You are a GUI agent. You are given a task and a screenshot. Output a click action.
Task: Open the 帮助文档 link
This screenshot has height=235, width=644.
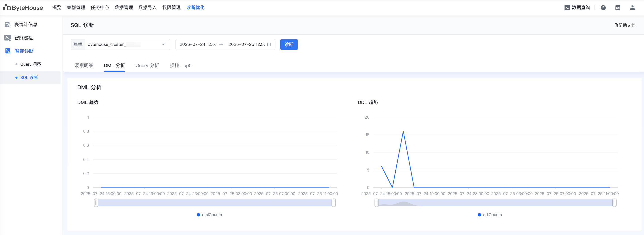coord(625,25)
